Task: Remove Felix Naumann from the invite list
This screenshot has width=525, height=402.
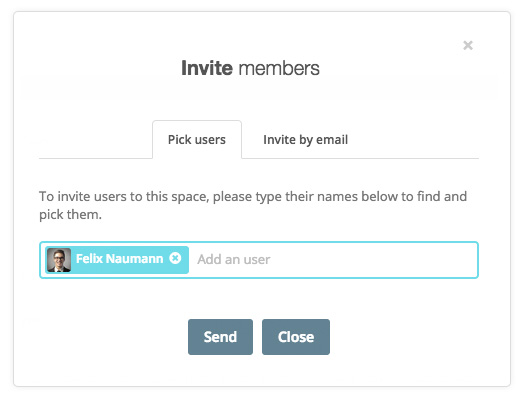Action: (x=175, y=258)
